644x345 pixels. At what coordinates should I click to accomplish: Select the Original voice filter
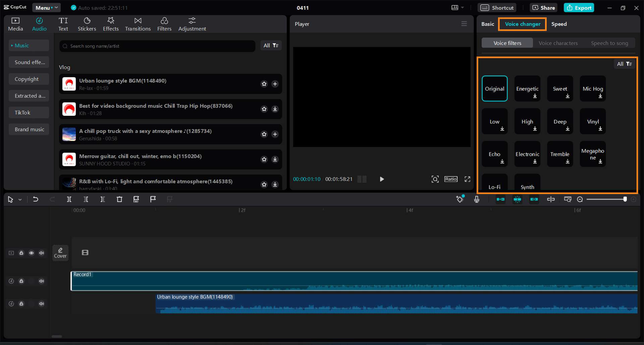tap(495, 89)
